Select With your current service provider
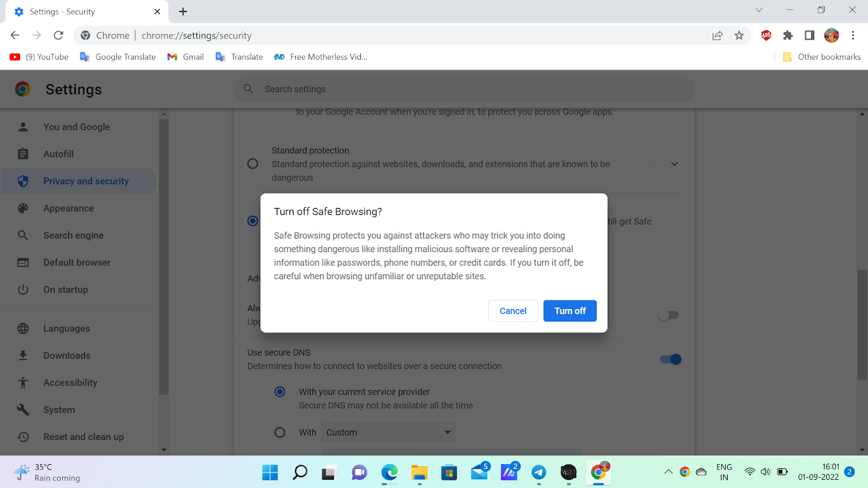 click(x=280, y=391)
